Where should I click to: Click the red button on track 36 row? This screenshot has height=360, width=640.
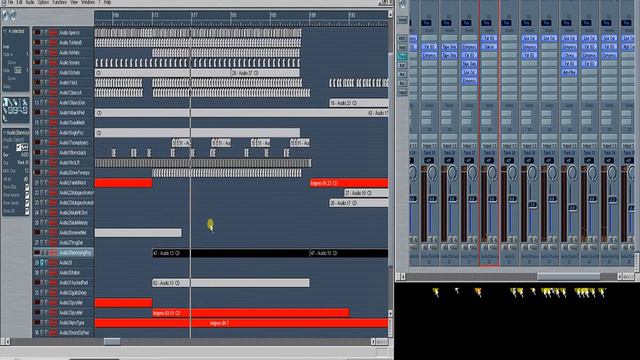[x=53, y=333]
